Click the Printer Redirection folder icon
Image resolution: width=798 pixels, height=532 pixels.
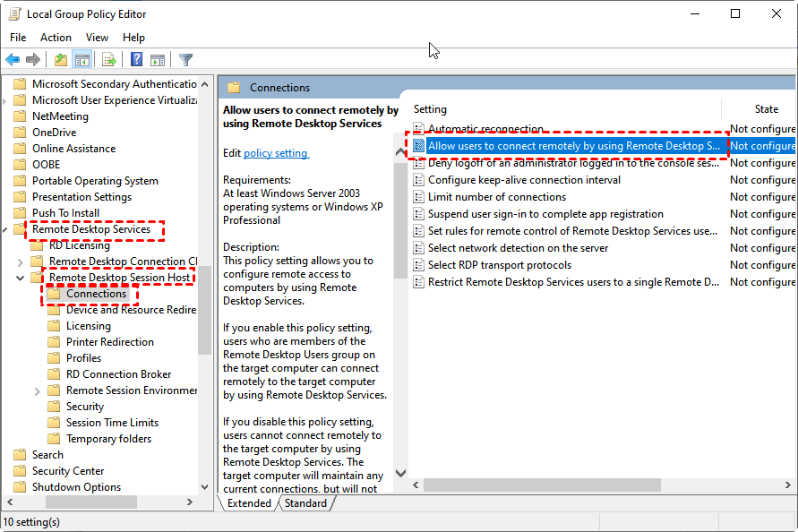[54, 342]
